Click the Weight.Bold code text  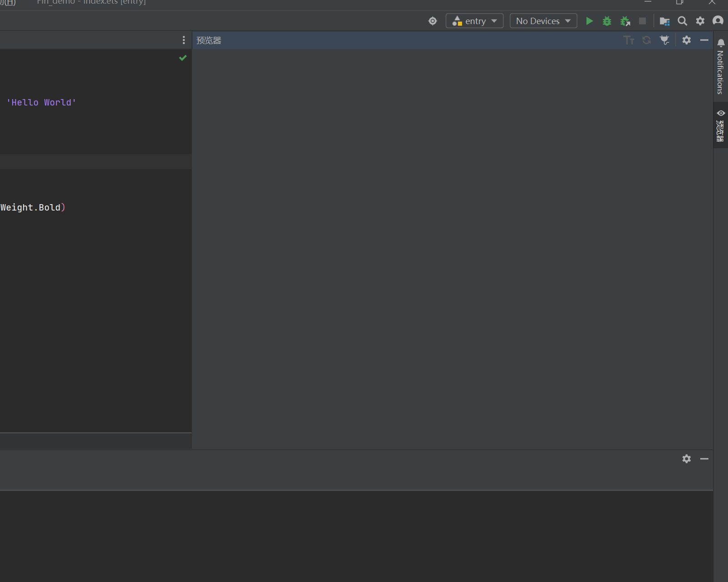(x=30, y=207)
